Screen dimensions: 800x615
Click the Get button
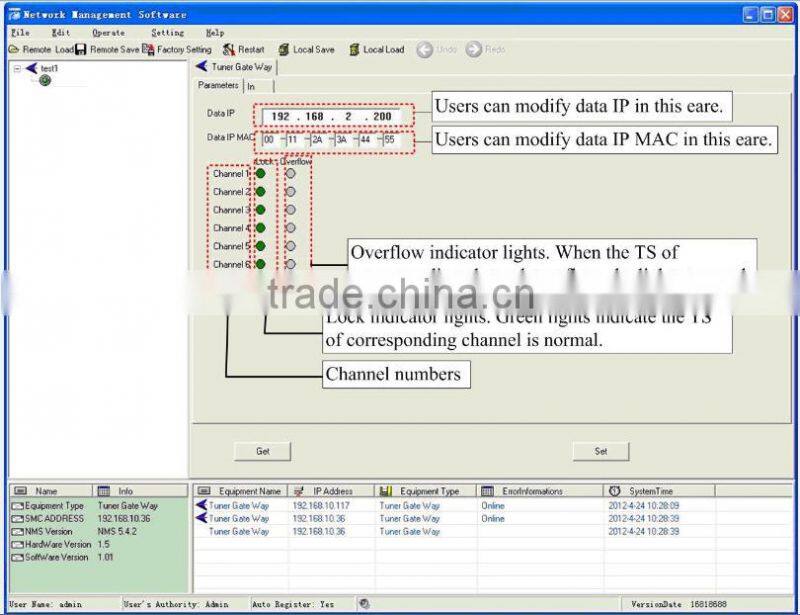click(262, 451)
